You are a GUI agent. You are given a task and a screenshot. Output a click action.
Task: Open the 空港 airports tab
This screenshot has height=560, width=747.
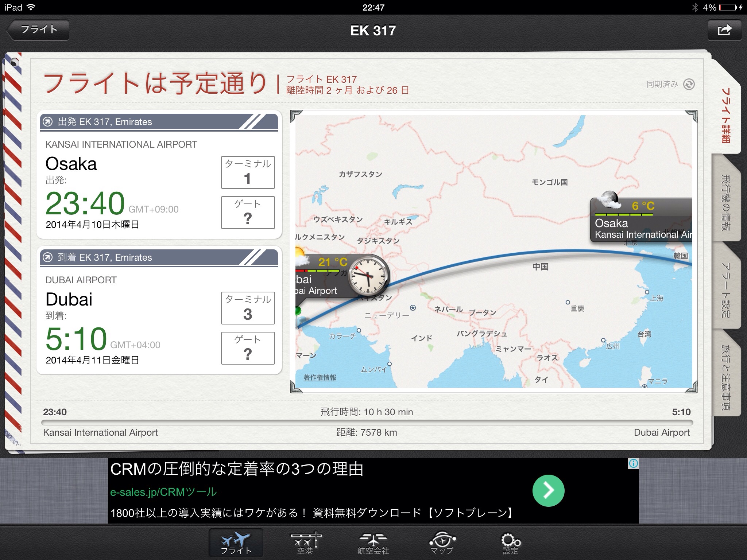tap(305, 542)
